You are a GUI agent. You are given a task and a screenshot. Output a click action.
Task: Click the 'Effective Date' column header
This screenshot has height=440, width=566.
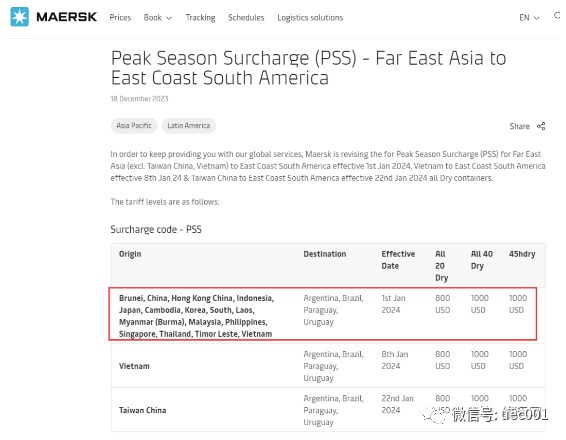click(398, 260)
